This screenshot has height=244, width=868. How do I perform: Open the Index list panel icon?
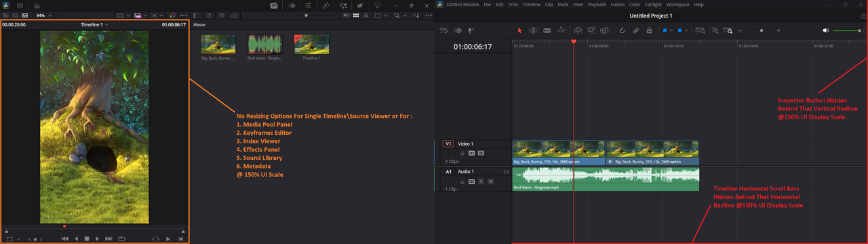[x=308, y=5]
